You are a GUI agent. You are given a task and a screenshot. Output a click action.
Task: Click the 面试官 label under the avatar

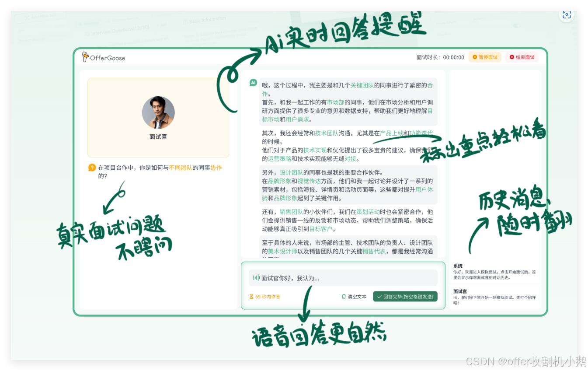pyautogui.click(x=158, y=136)
